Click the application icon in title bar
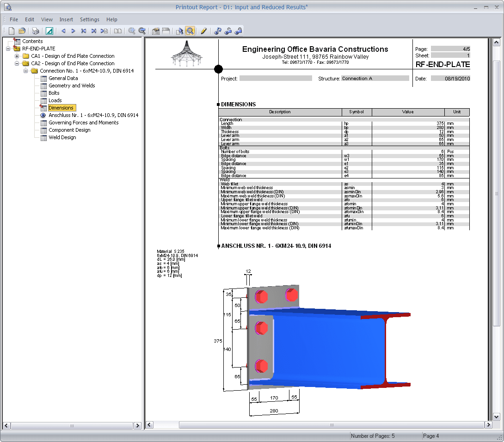The height and width of the screenshot is (442, 504). (x=8, y=7)
